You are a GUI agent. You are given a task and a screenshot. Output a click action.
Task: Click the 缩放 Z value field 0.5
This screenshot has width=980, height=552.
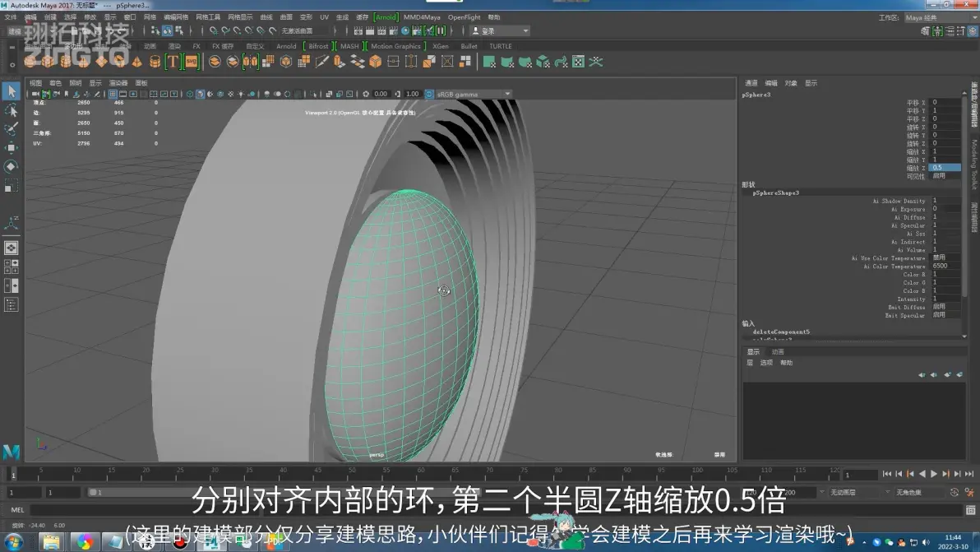pyautogui.click(x=945, y=168)
